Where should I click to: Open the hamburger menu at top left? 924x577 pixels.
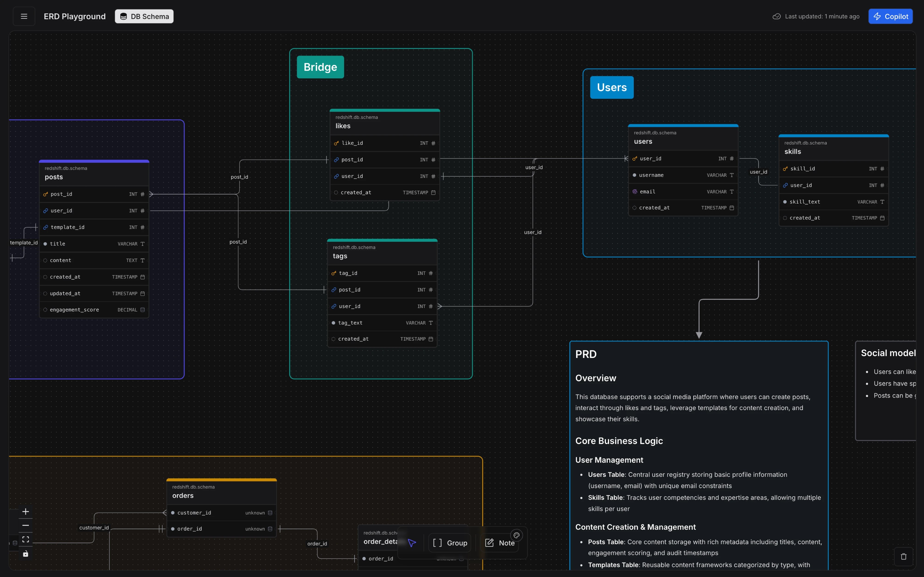(x=24, y=16)
